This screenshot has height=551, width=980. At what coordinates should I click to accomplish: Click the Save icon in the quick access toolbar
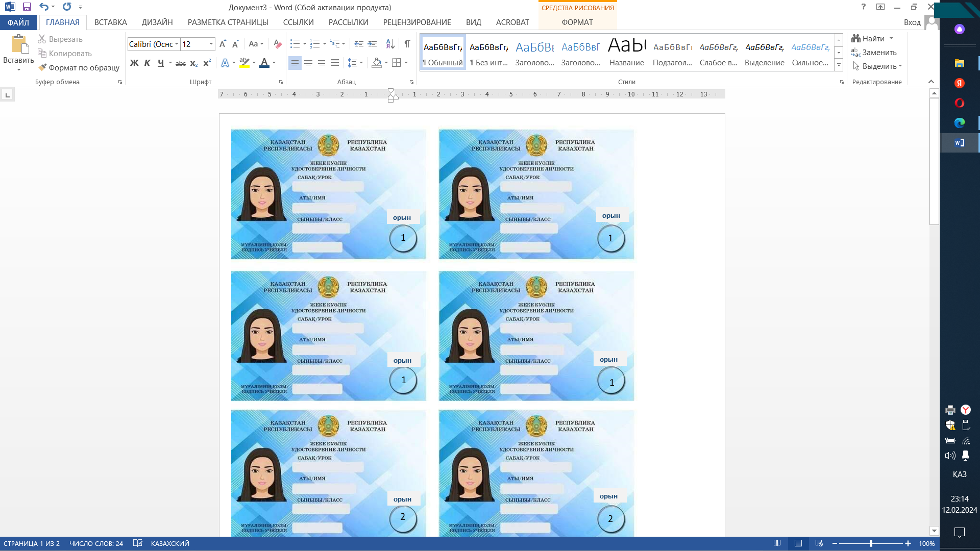click(27, 7)
